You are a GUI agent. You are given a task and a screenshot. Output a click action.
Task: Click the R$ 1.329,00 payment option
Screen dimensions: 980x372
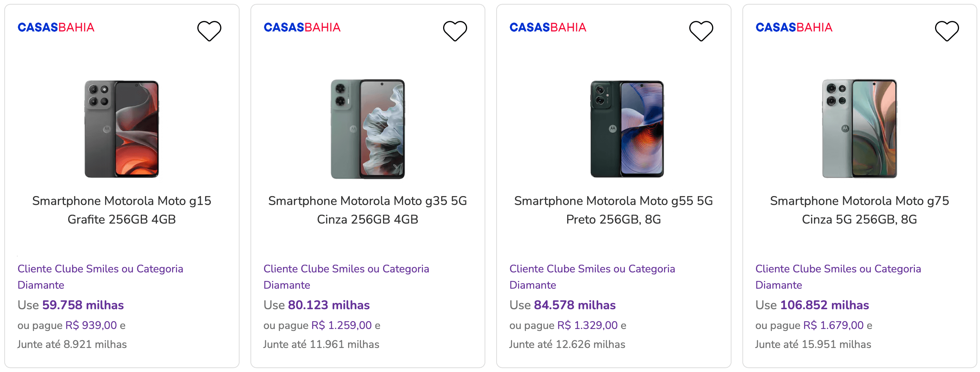click(x=587, y=325)
